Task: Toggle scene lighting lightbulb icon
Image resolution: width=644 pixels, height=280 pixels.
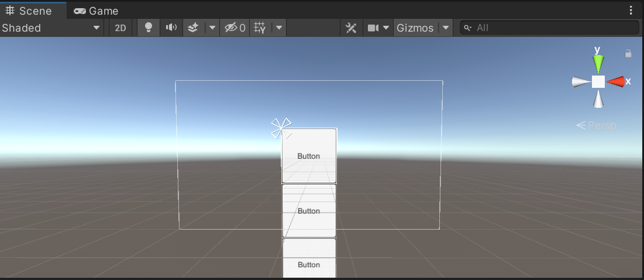Action: [149, 28]
